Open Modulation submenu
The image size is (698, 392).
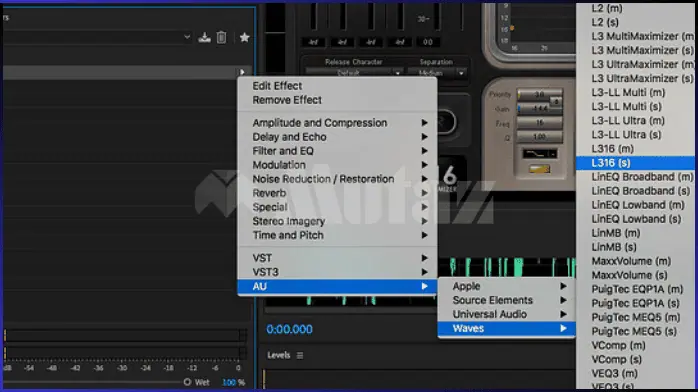(x=337, y=165)
